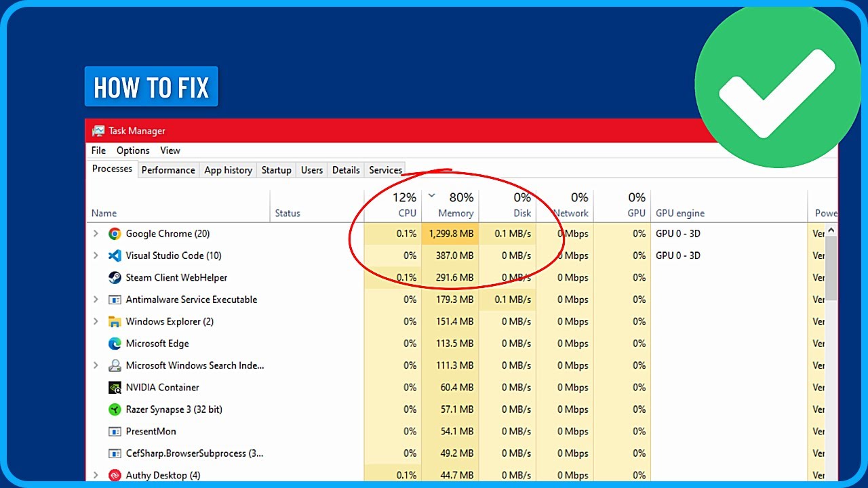Switch to the Users tab

click(x=312, y=170)
